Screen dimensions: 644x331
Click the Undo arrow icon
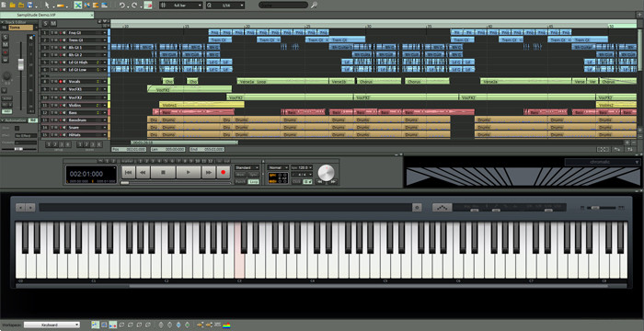click(121, 6)
